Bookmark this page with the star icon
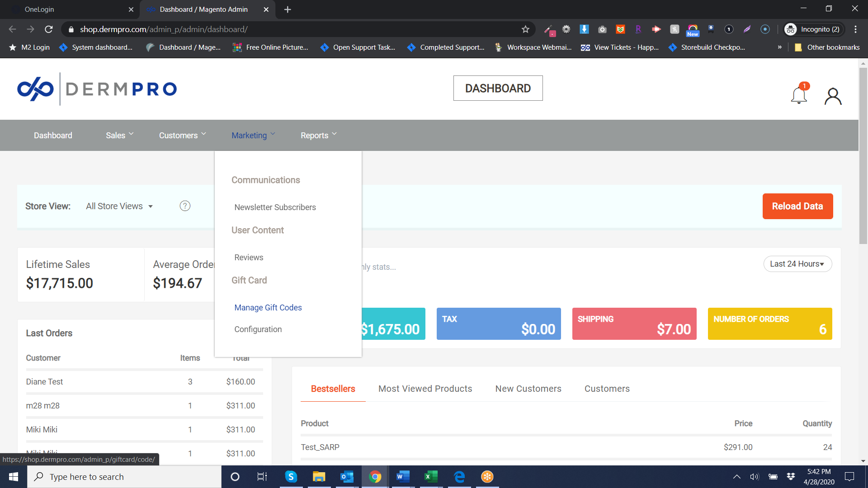 click(525, 29)
